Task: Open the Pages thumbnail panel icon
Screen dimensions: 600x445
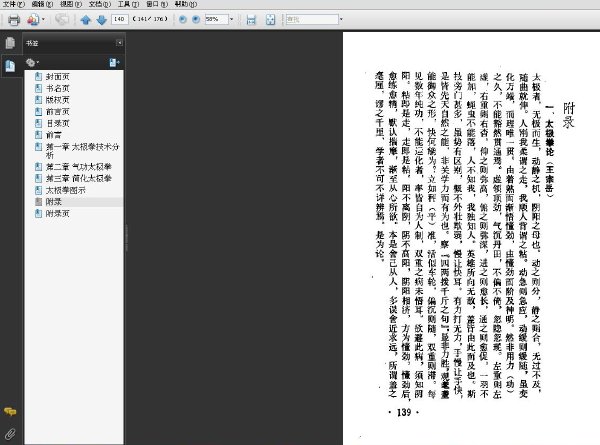Action: 10,43
